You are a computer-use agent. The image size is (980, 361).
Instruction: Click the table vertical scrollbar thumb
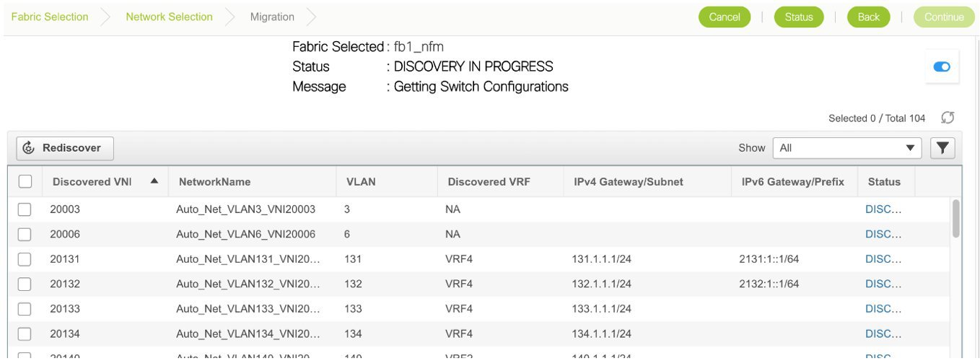tap(956, 218)
